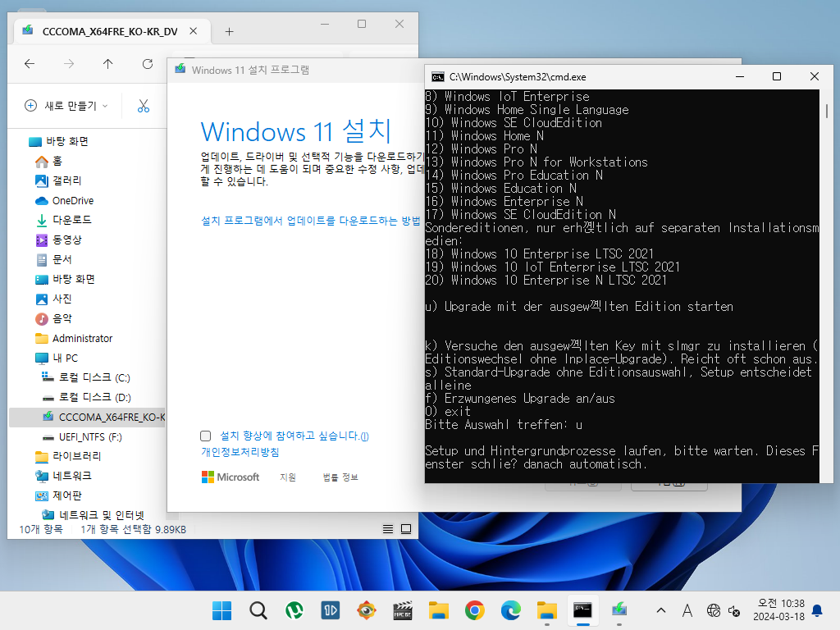The width and height of the screenshot is (840, 630).
Task: Select CCCOMA_X64FRE_KO-KR drive in sidebar
Action: point(87,418)
